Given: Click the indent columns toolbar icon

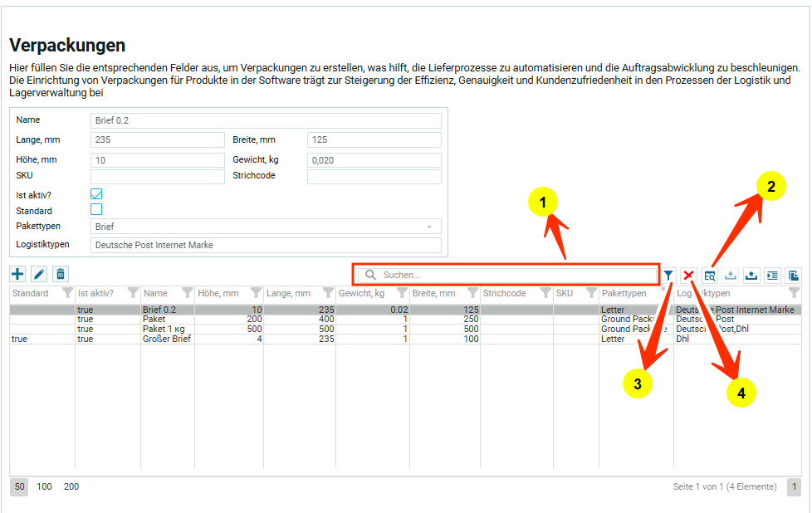Looking at the screenshot, I should tap(772, 275).
